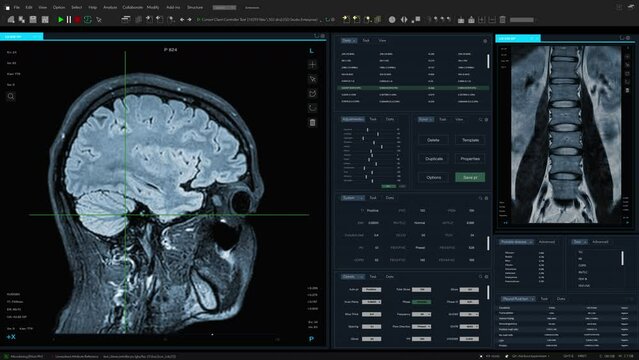This screenshot has height=360, width=639.
Task: Click trash icon in spine viewer sidebar
Action: (x=628, y=90)
